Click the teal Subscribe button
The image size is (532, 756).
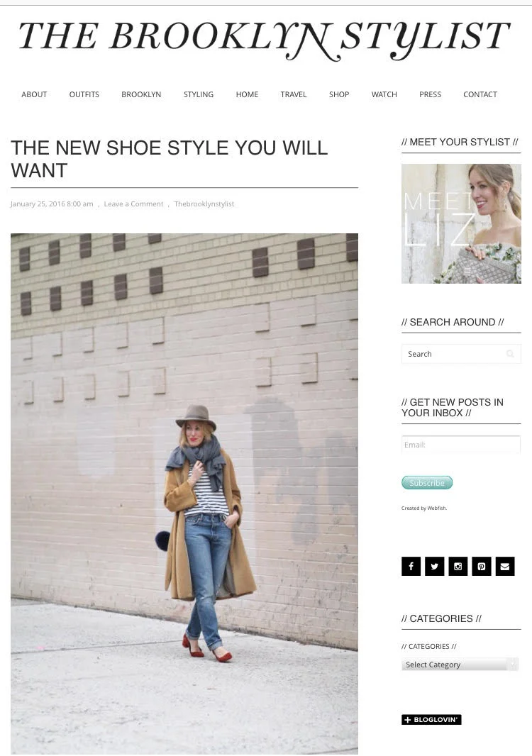coord(427,483)
